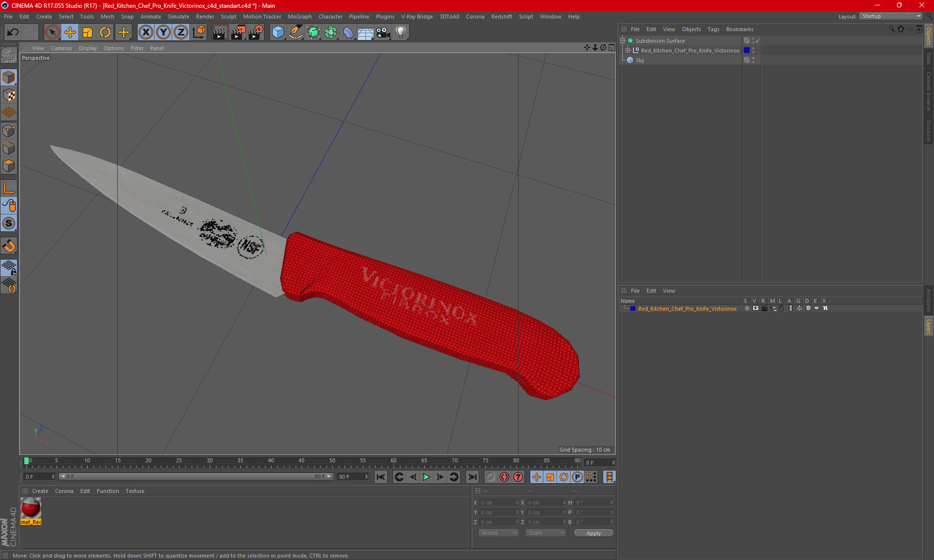The width and height of the screenshot is (934, 560).
Task: Open the MoGraph menu
Action: pyautogui.click(x=299, y=17)
